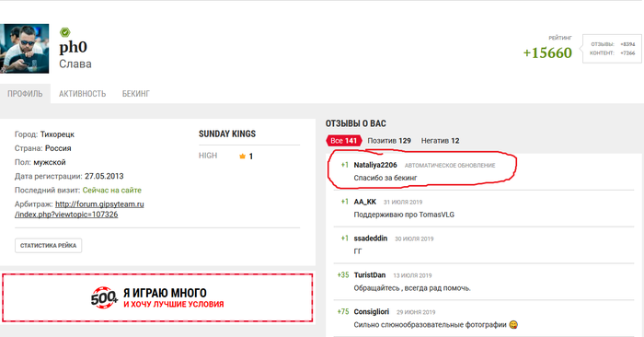Click the date 31 июля 2019
The height and width of the screenshot is (337, 644).
coord(403,203)
